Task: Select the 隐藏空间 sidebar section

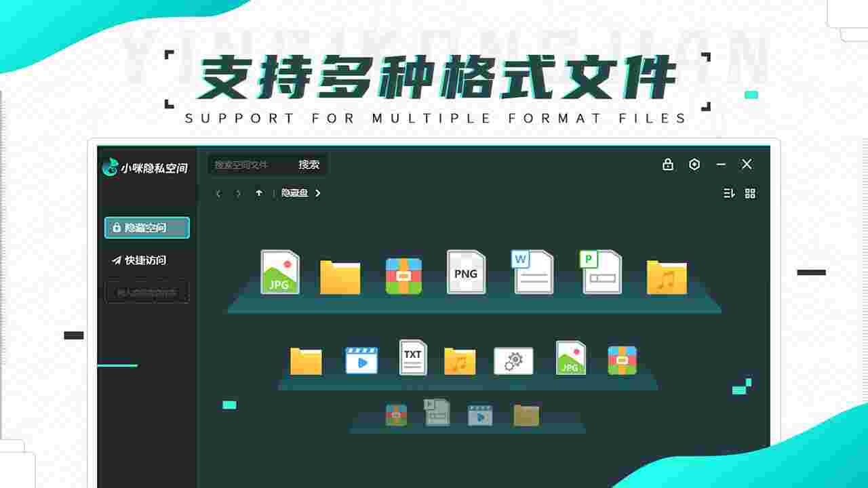Action: tap(146, 228)
